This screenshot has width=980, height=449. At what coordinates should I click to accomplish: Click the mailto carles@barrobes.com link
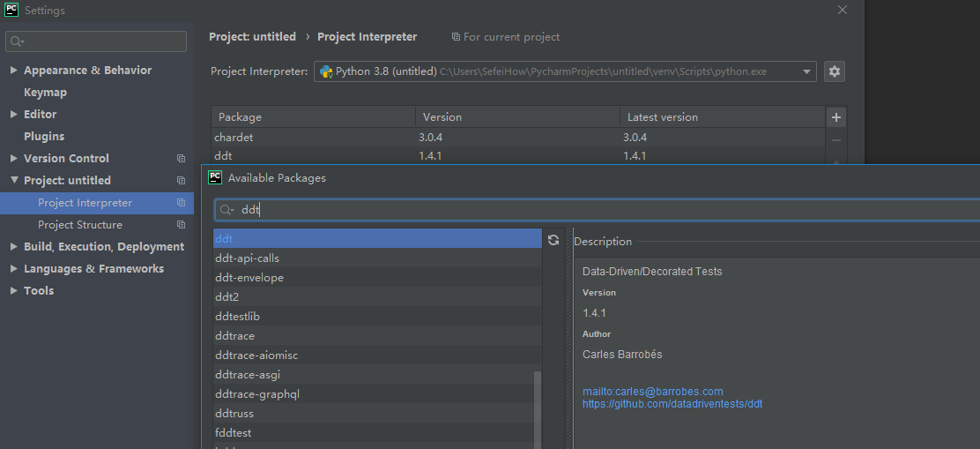[x=652, y=392]
